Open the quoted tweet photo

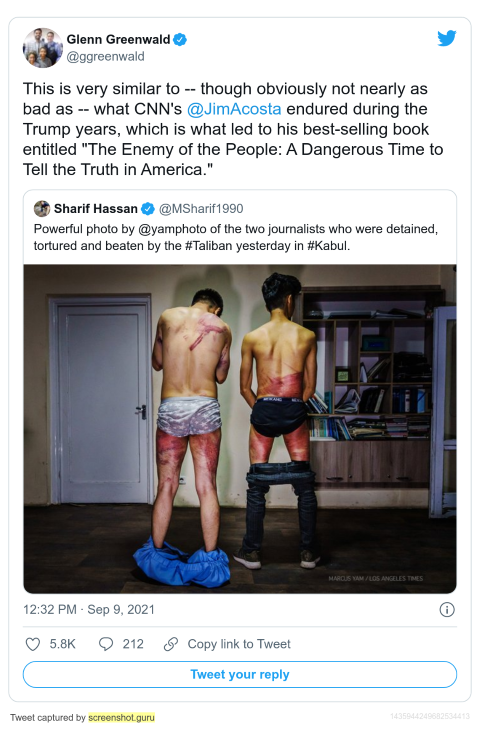240,429
